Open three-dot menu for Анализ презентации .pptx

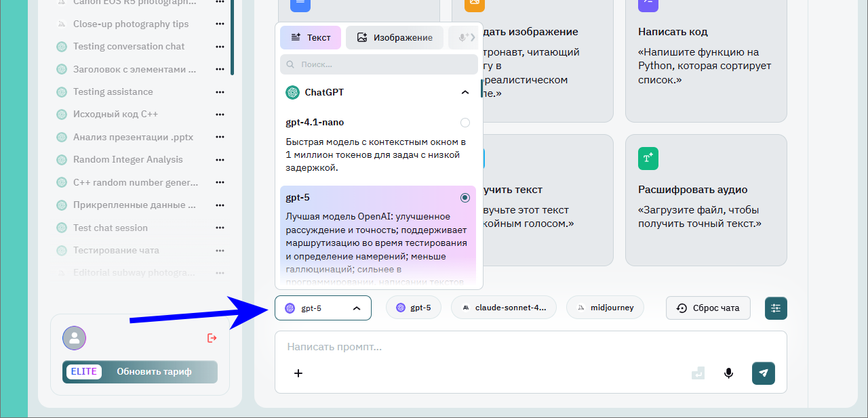tap(220, 138)
